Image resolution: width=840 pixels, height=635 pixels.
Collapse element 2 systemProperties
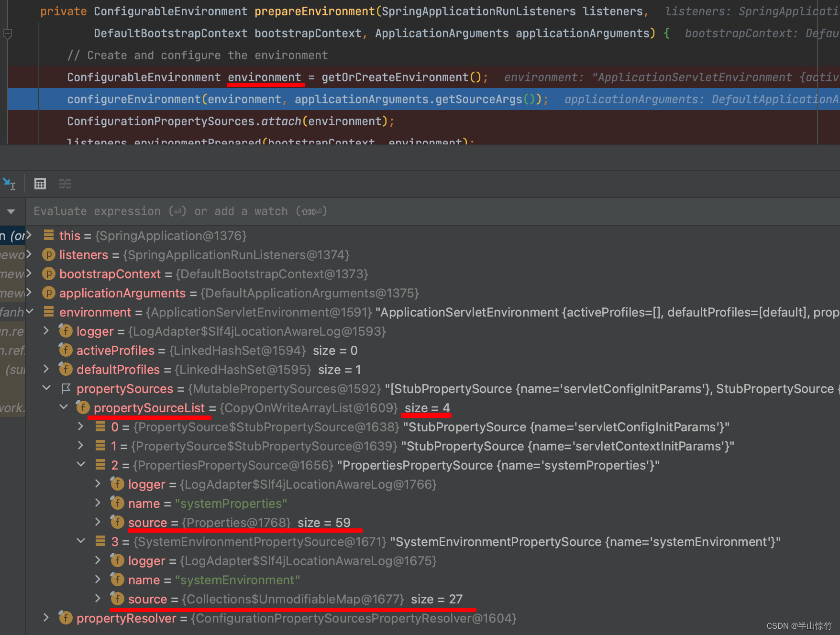point(81,465)
